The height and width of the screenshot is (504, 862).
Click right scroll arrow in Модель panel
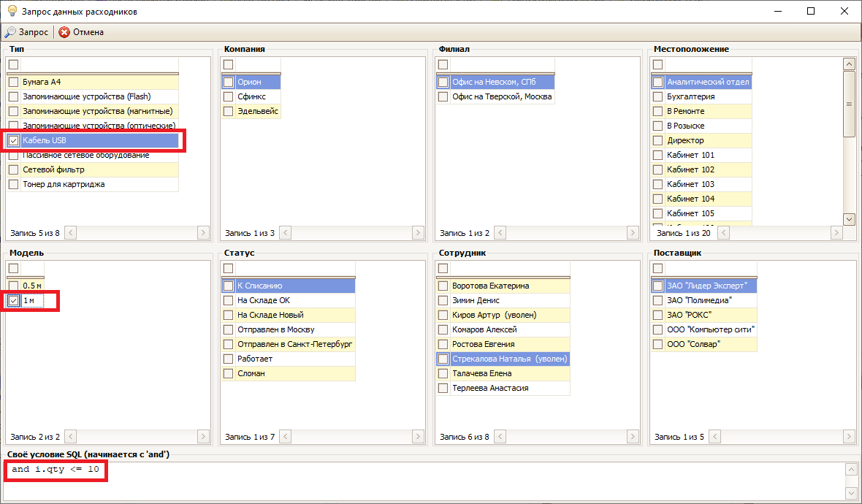click(203, 437)
